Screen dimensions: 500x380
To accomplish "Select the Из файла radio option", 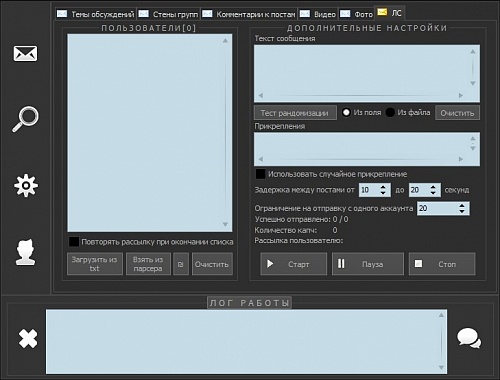I will coord(390,112).
